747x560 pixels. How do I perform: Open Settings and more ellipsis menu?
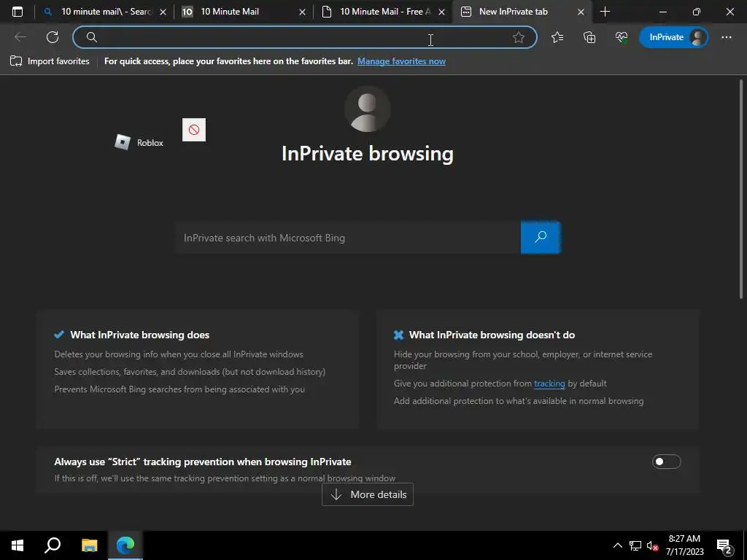coord(726,37)
